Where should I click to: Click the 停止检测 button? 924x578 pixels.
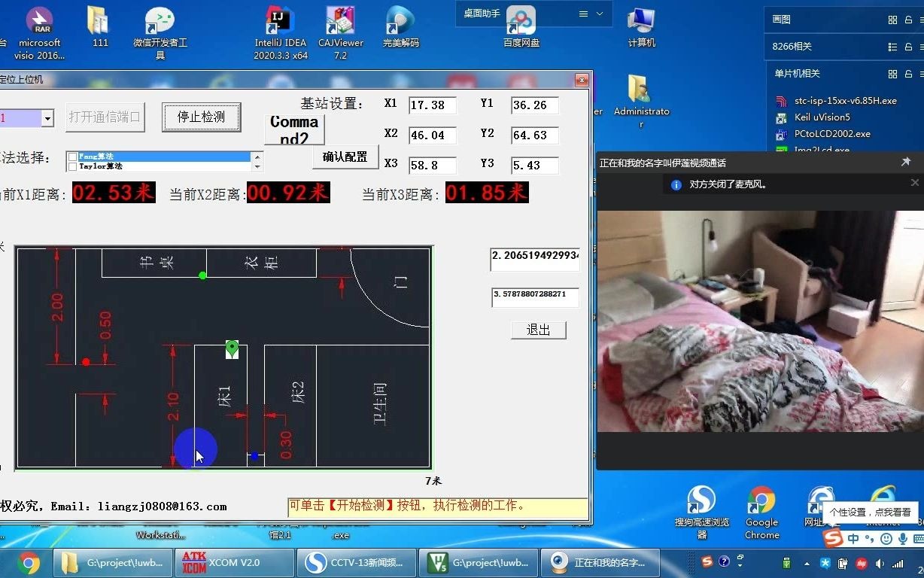[x=201, y=117]
